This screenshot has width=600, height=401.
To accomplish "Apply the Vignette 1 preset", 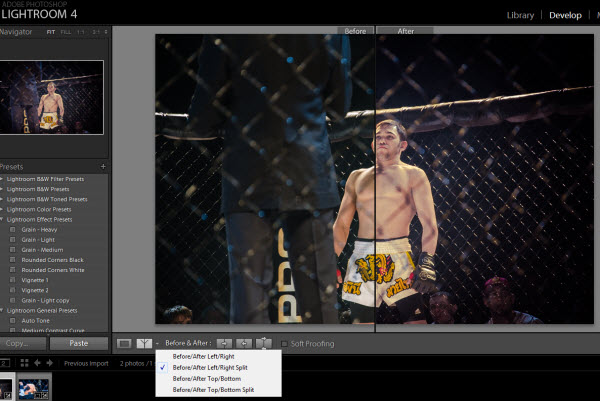I will pyautogui.click(x=35, y=280).
